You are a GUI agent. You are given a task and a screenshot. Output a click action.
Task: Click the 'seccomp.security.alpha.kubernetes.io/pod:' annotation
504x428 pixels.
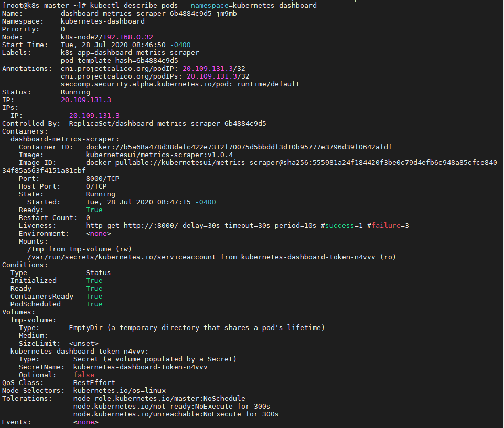click(146, 84)
